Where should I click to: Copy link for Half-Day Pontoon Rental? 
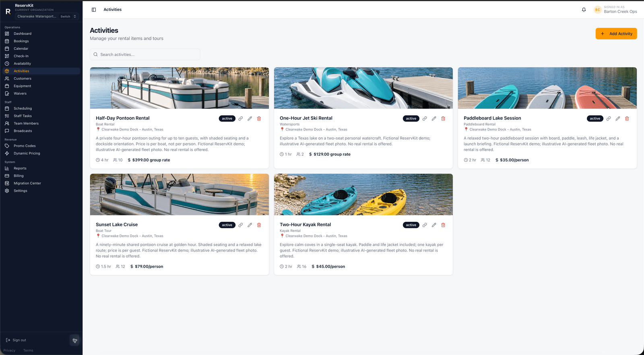coord(241,119)
